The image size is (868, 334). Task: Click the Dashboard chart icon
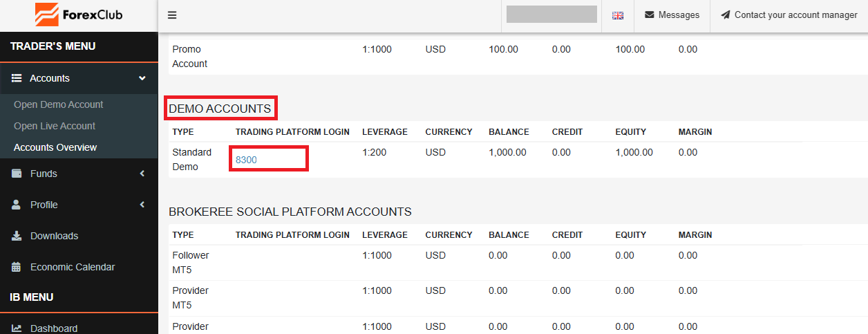[x=17, y=328]
